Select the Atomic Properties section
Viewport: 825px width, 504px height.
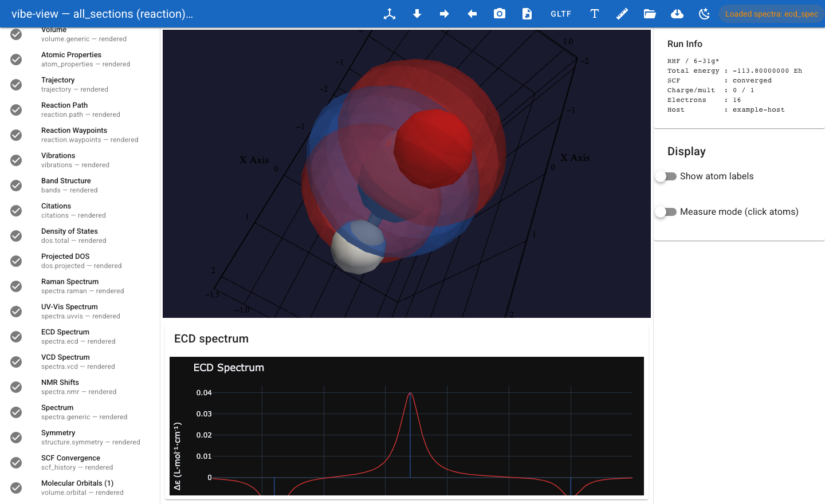(80, 60)
